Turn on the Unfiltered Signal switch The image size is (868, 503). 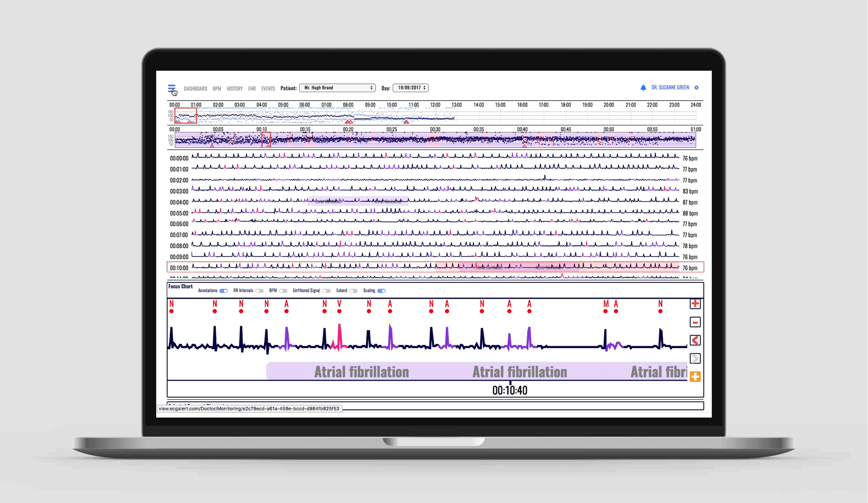327,291
